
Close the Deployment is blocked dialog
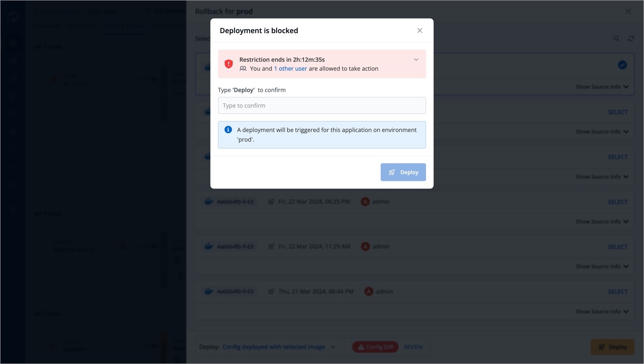click(419, 30)
